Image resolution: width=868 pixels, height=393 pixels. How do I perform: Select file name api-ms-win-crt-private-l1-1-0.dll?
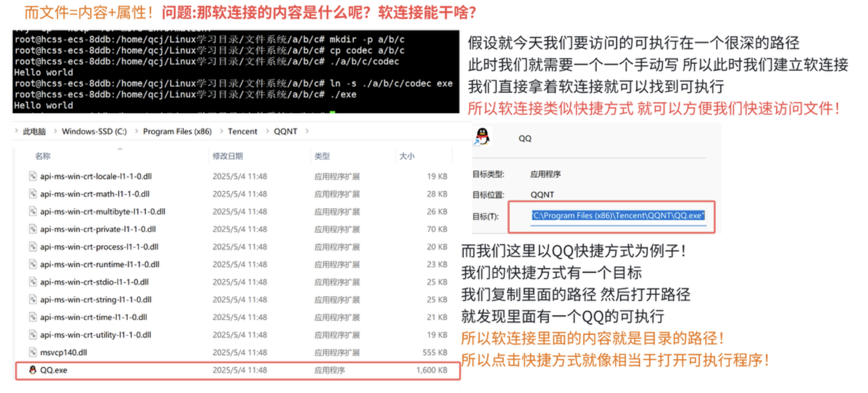(98, 229)
